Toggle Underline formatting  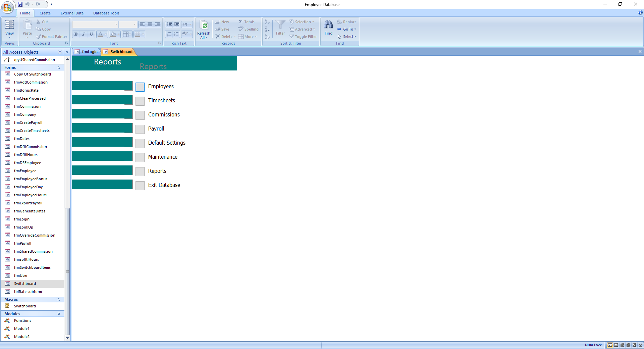91,34
